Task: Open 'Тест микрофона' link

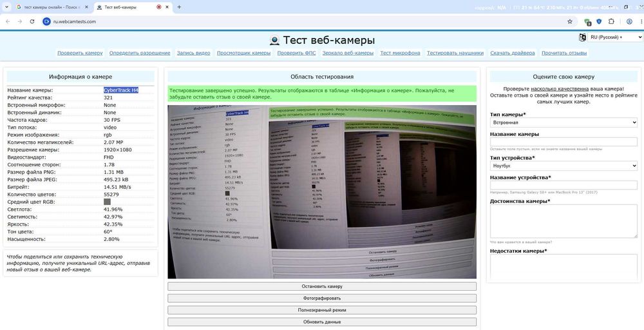Action: [400, 53]
